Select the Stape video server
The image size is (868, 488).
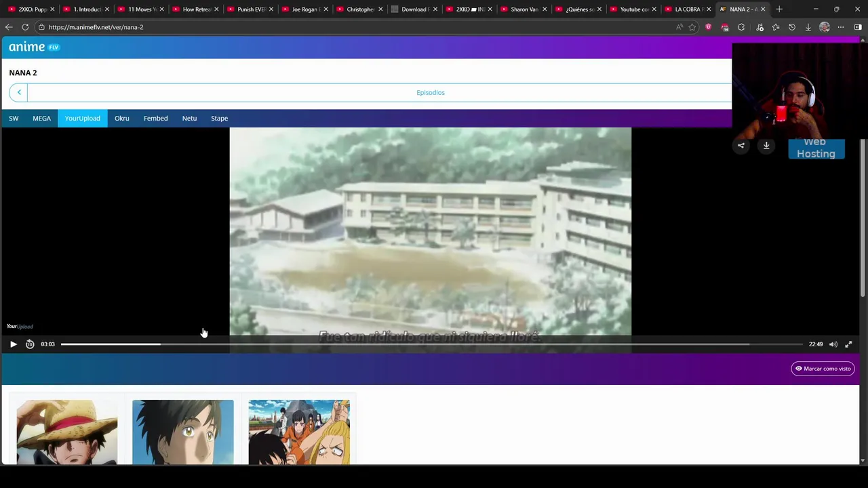(x=219, y=119)
